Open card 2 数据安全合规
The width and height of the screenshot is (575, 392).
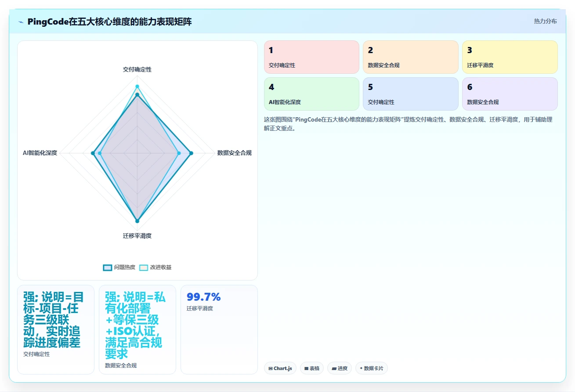[411, 57]
